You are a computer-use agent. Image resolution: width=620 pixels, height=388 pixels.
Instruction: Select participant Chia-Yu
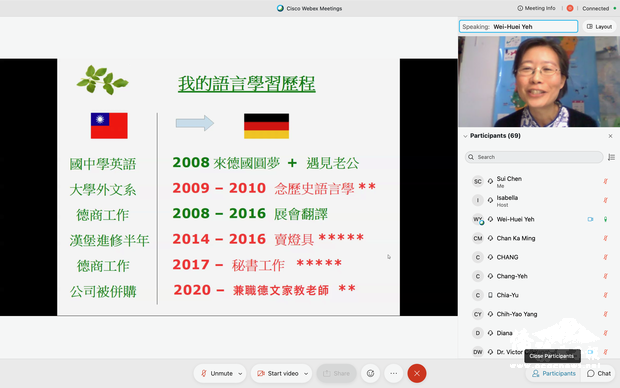(x=539, y=295)
